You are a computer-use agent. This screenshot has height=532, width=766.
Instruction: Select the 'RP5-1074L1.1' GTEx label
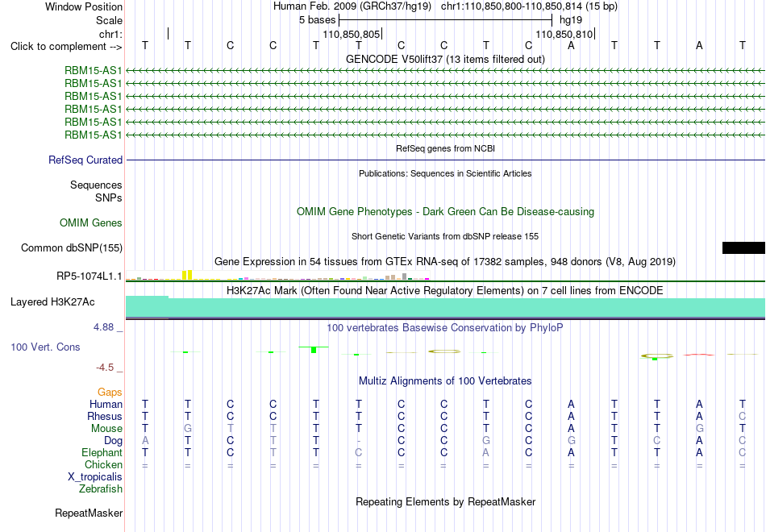[x=90, y=276]
